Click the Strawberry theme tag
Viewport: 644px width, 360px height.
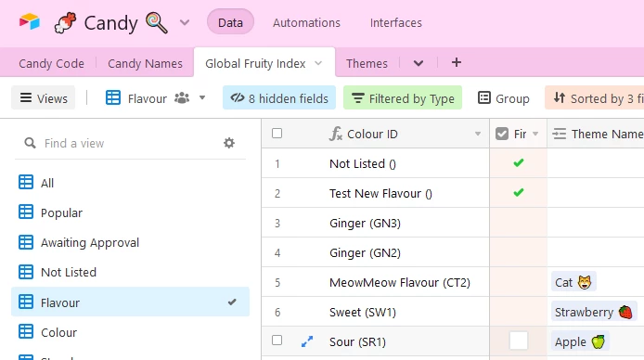[594, 312]
